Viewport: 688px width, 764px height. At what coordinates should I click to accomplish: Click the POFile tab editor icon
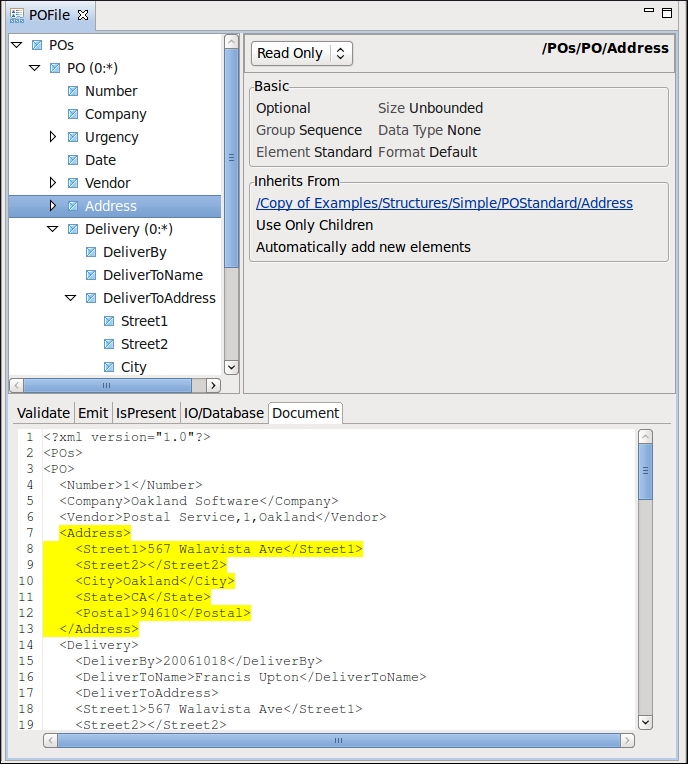coord(17,15)
